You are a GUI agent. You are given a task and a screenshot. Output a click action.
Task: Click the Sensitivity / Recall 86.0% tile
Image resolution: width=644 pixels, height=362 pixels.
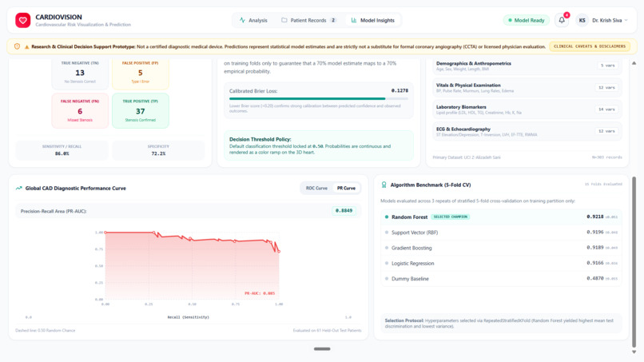(62, 150)
